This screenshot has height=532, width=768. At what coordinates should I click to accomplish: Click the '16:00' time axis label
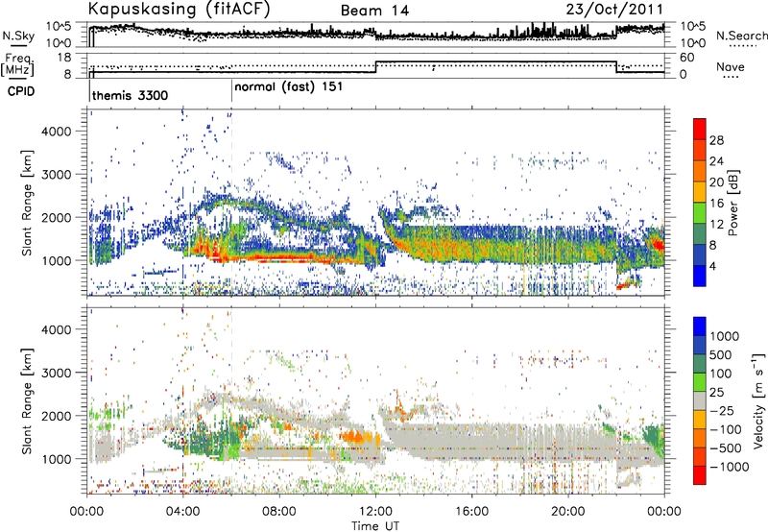coord(471,512)
